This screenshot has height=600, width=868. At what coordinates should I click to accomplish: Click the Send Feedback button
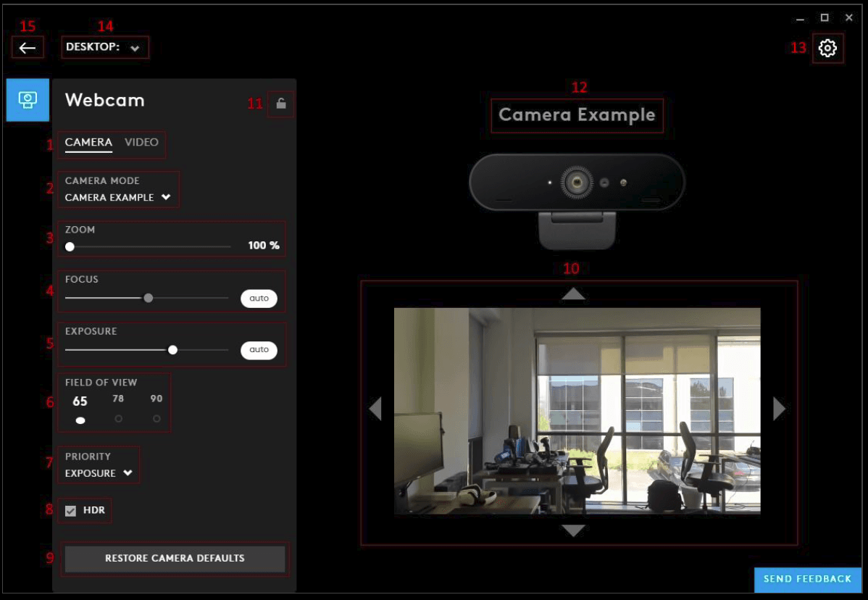click(807, 579)
